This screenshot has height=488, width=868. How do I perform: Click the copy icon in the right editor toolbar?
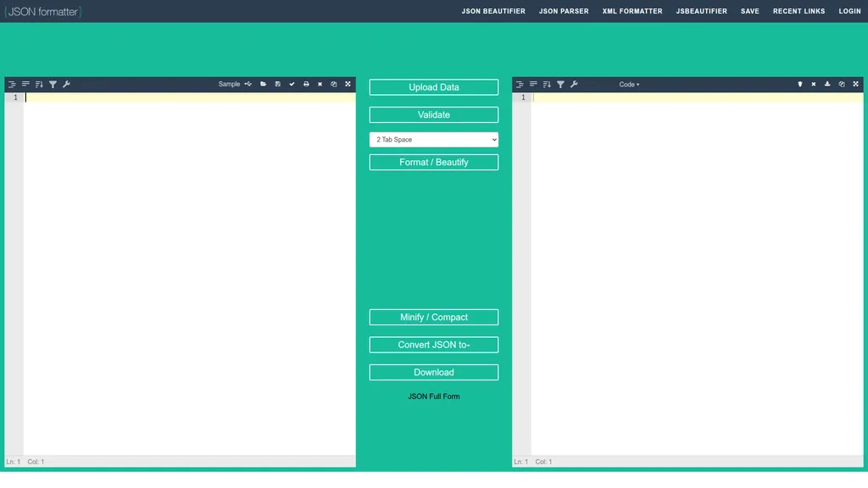[x=842, y=84]
